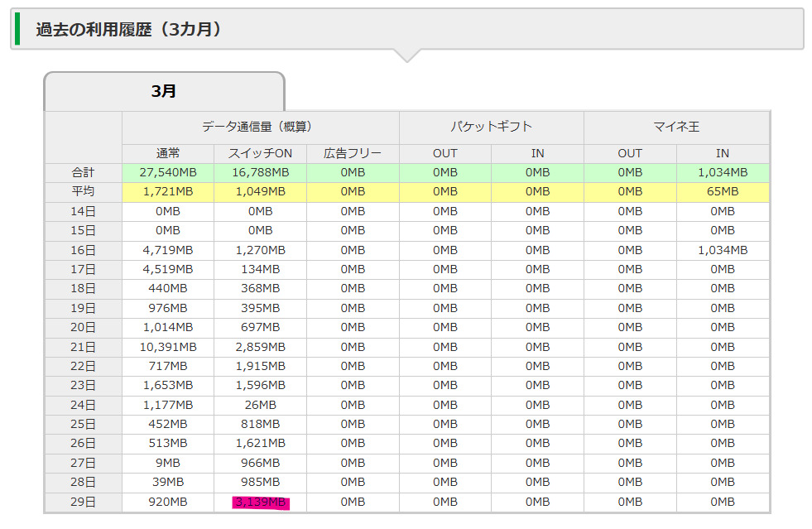This screenshot has width=812, height=529.
Task: Click the 27,540MB total cell
Action: [168, 172]
